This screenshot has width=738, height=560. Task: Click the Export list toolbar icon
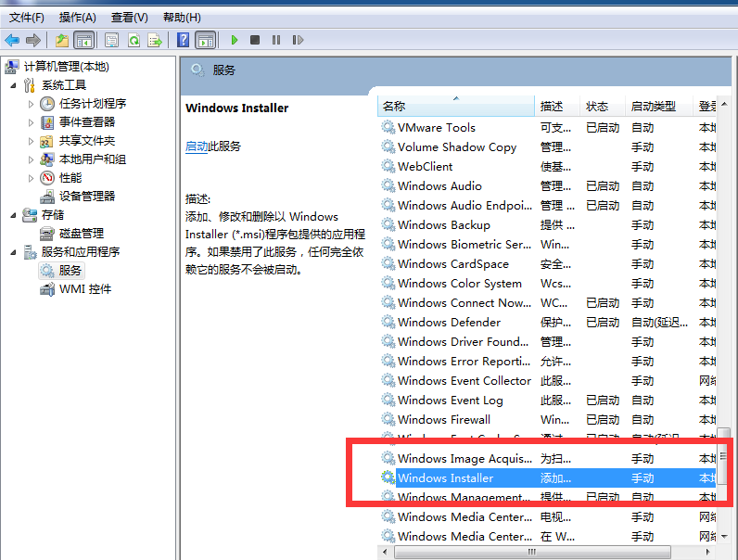pyautogui.click(x=155, y=41)
